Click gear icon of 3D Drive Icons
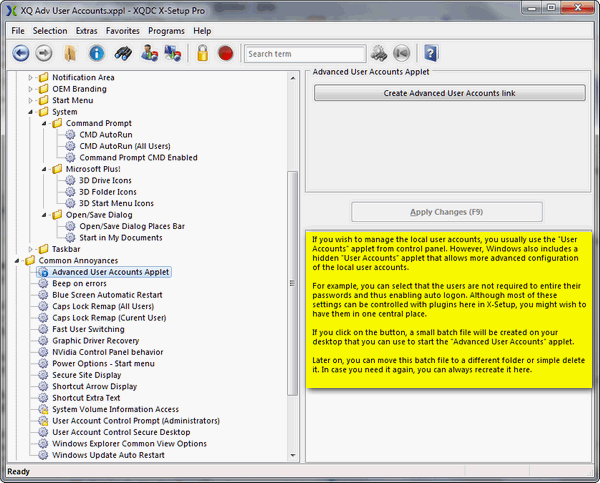600x483 pixels. [70, 180]
